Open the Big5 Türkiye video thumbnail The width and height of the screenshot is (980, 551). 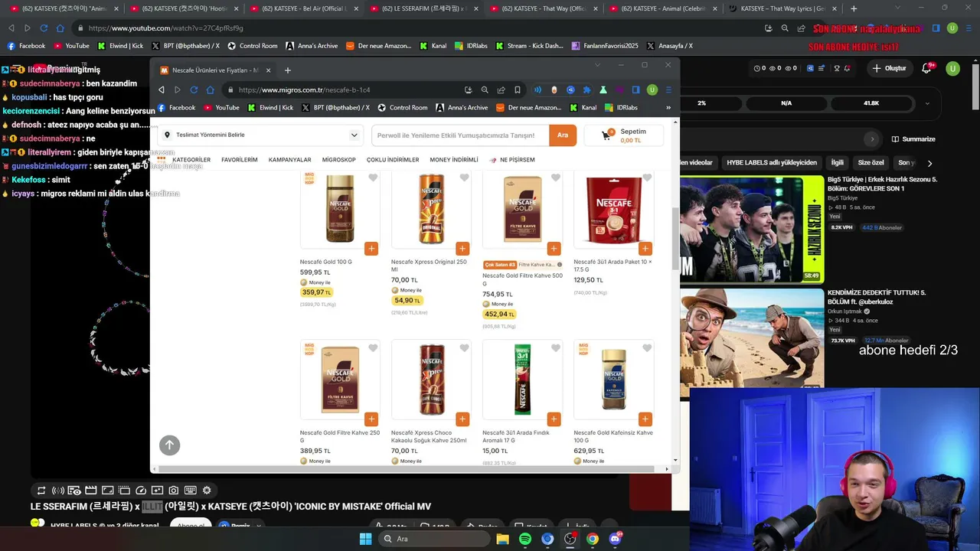coord(752,229)
